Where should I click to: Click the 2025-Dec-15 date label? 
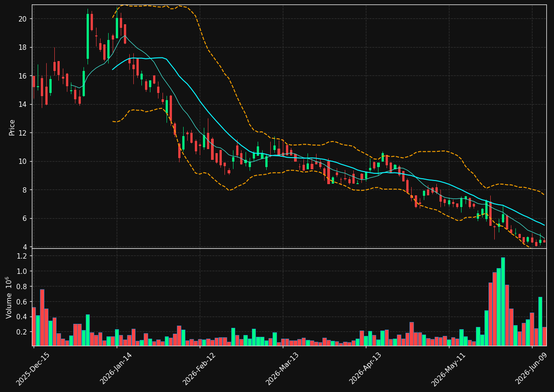pos(33,369)
